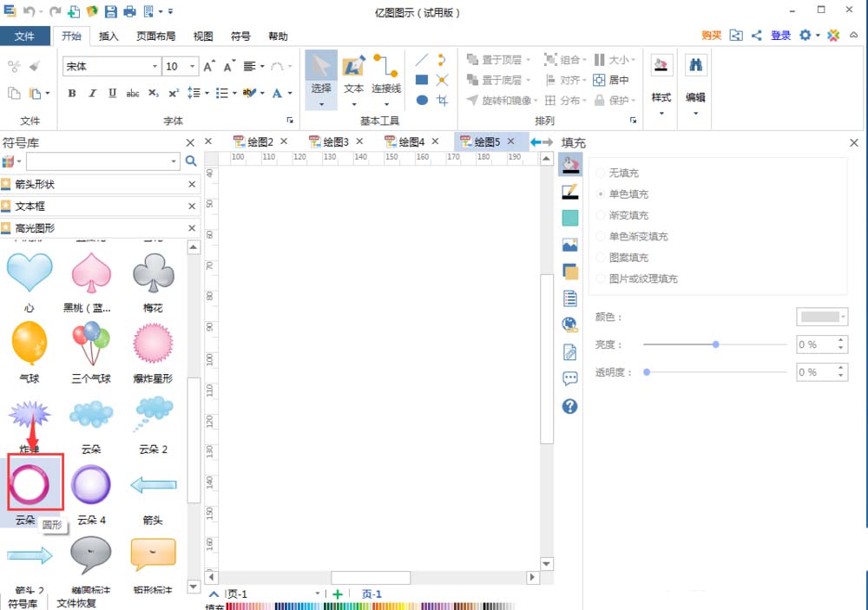Open the settings gear icon

click(805, 35)
